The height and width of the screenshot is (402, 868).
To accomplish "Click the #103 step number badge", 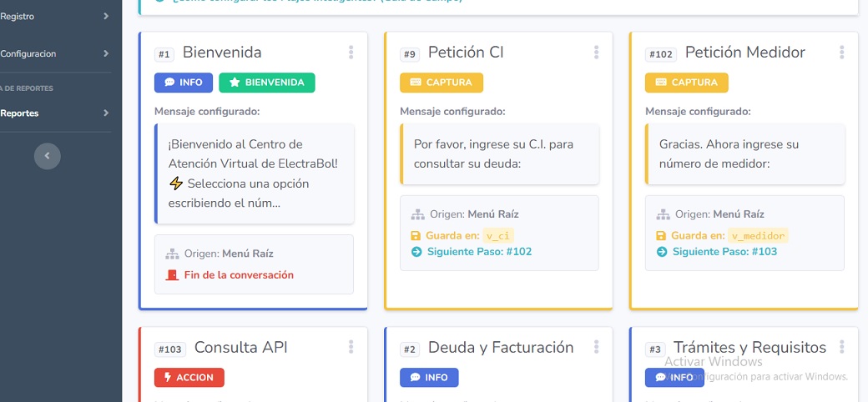I will pyautogui.click(x=170, y=349).
